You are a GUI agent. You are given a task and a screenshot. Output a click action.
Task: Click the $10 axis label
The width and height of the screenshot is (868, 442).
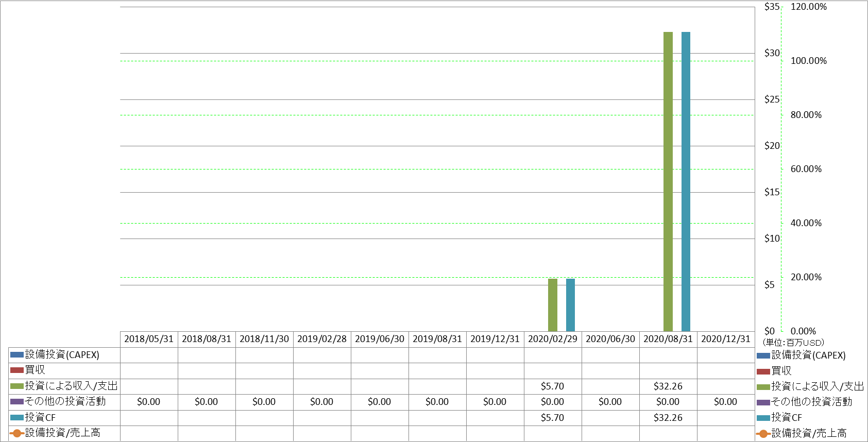click(x=772, y=239)
